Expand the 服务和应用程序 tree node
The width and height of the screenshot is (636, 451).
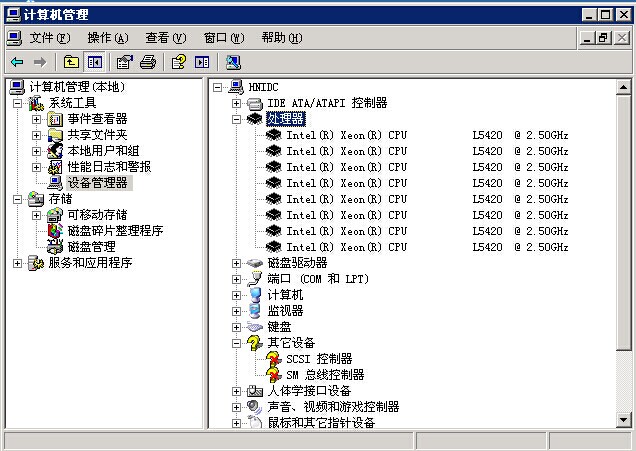[x=18, y=263]
